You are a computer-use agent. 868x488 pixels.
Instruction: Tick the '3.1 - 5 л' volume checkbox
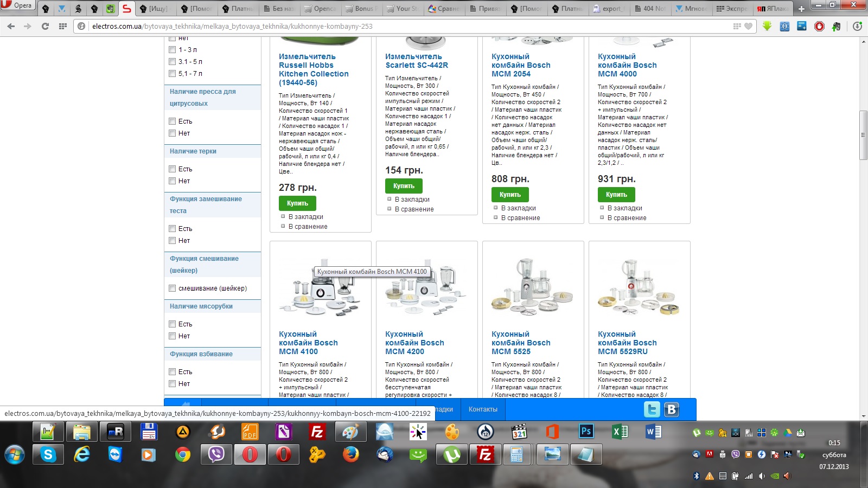tap(173, 62)
